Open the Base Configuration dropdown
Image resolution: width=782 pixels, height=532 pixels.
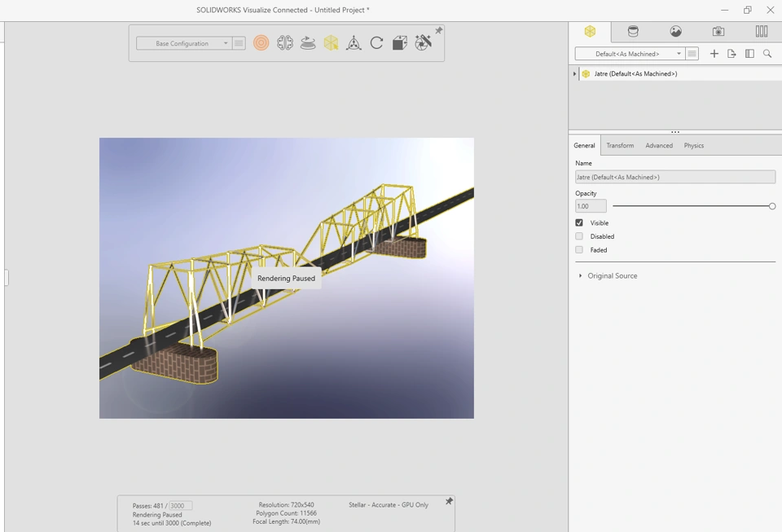[x=182, y=43]
